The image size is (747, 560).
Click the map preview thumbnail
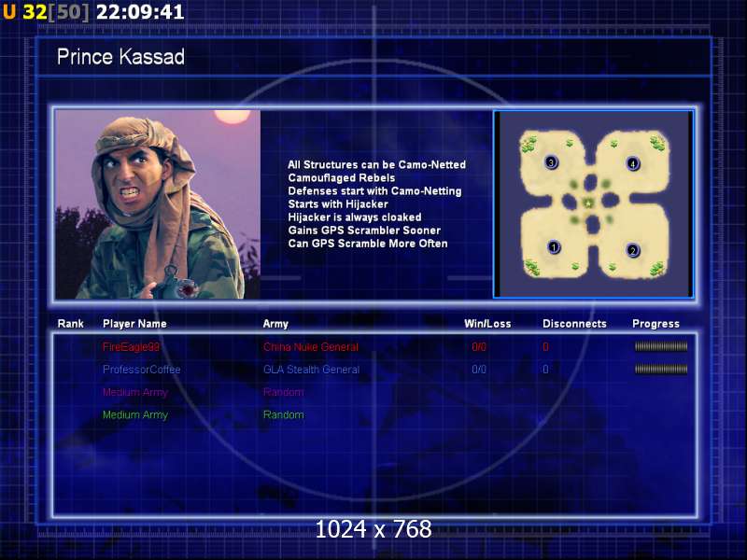[x=593, y=204]
